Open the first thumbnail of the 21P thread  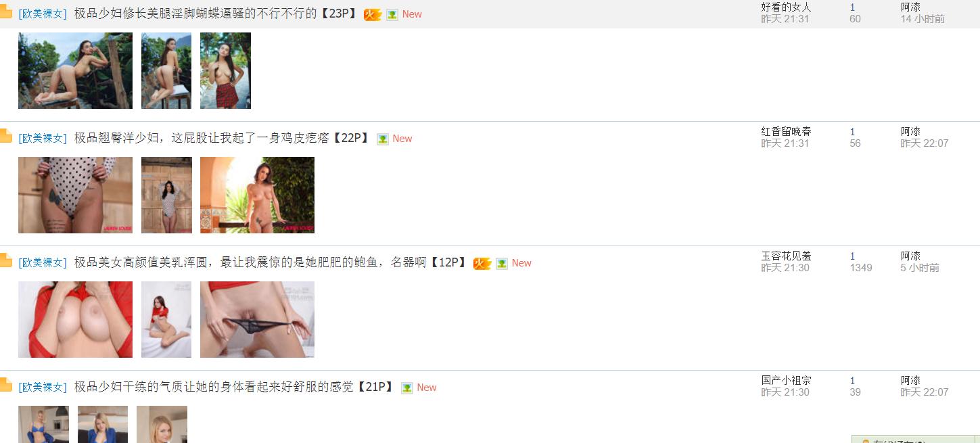(x=43, y=424)
